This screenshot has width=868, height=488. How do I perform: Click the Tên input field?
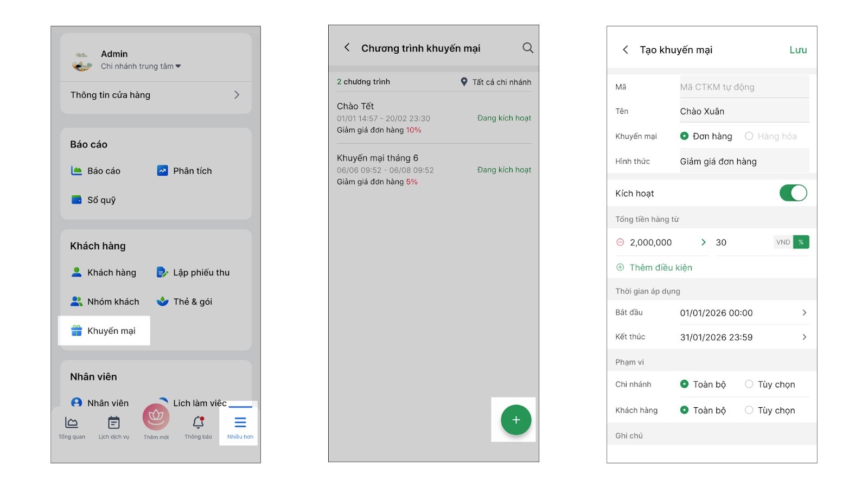coord(743,111)
